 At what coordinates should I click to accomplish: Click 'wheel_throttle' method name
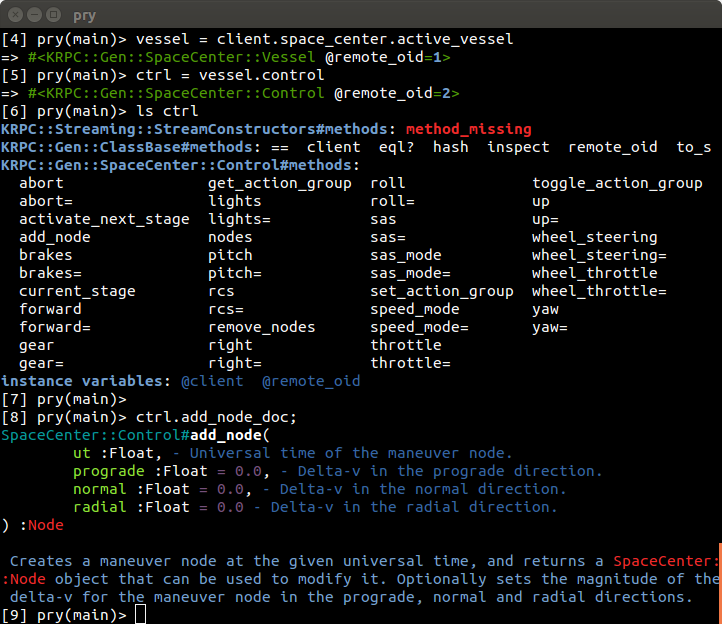tap(595, 273)
